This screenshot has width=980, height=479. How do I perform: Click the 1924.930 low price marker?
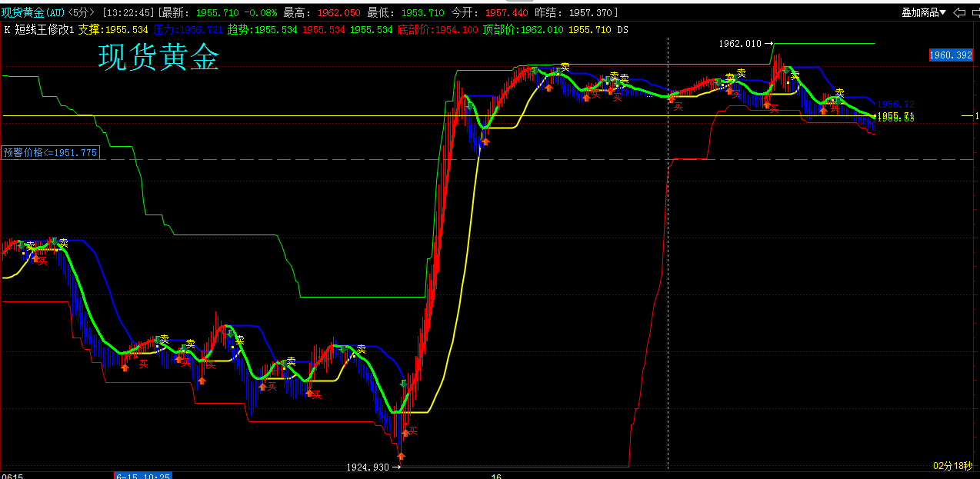tap(368, 467)
